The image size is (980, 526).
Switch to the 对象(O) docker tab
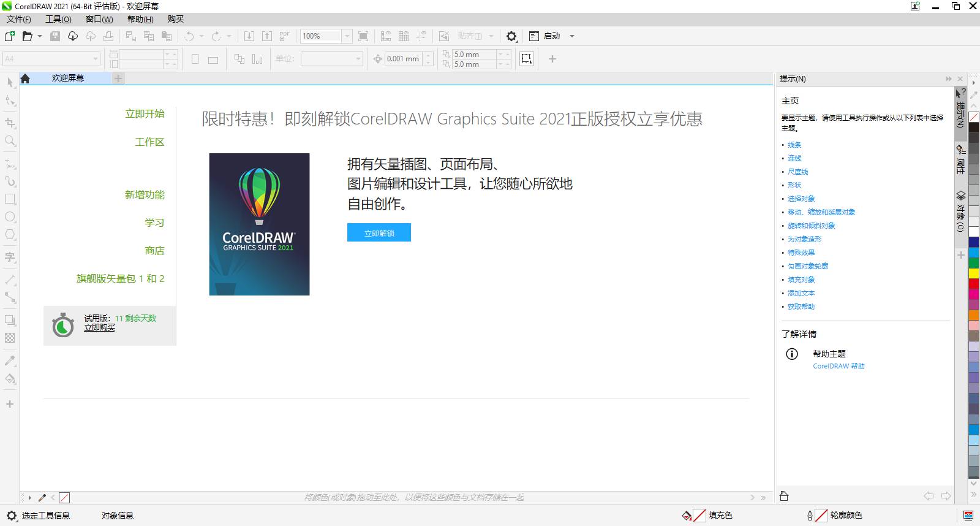tap(960, 211)
